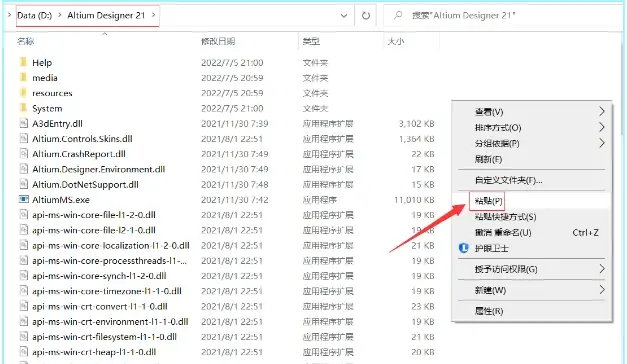Sort by the 修改日期 column header
Image resolution: width=627 pixels, height=364 pixels.
coord(218,41)
